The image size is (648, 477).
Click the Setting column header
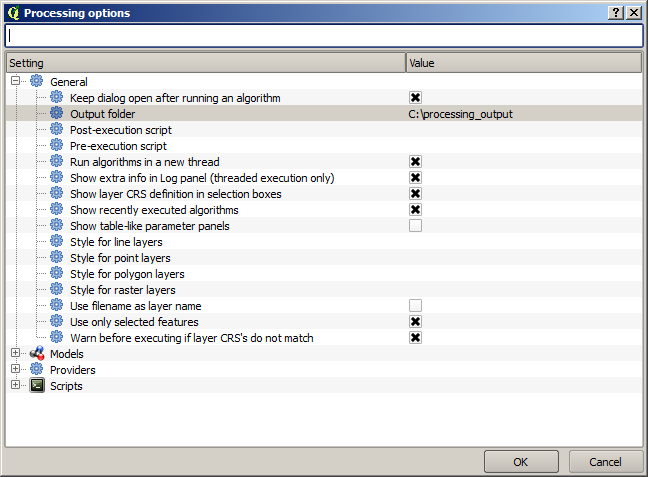pyautogui.click(x=205, y=63)
